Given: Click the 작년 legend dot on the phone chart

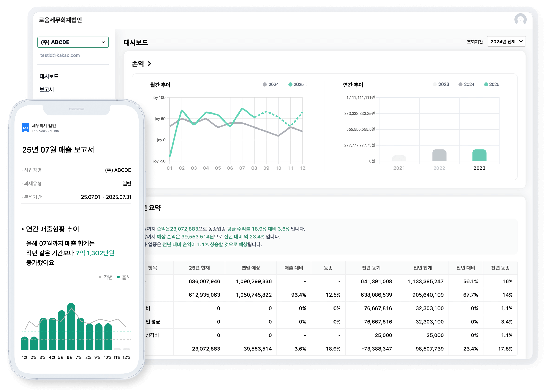Looking at the screenshot, I should click(100, 277).
